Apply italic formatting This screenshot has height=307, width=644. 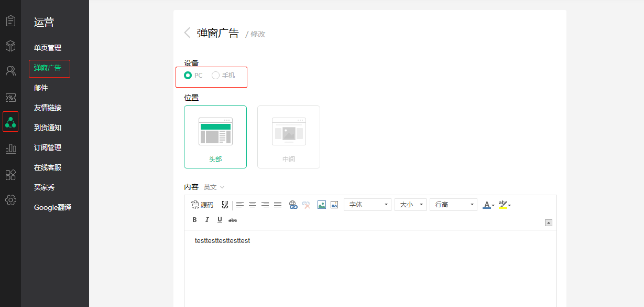click(x=207, y=219)
